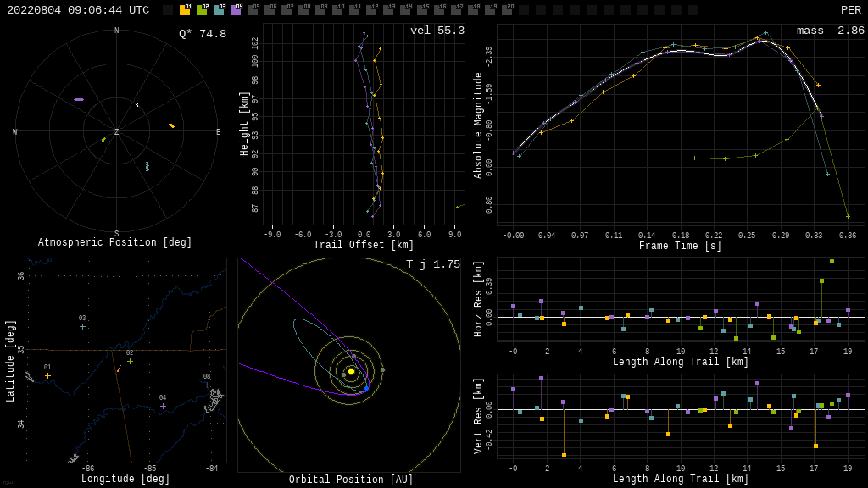Viewport: 868px width, 488px height.
Task: Select the Q* 74.8 convergence value
Action: 202,34
